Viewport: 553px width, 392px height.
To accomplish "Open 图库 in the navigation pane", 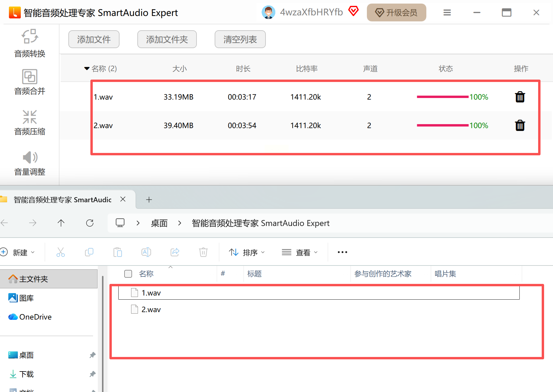I will pyautogui.click(x=21, y=298).
